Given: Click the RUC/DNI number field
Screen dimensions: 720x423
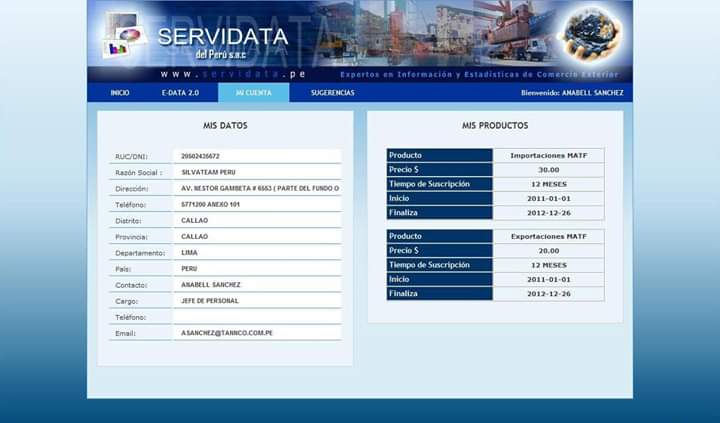Looking at the screenshot, I should (x=257, y=156).
